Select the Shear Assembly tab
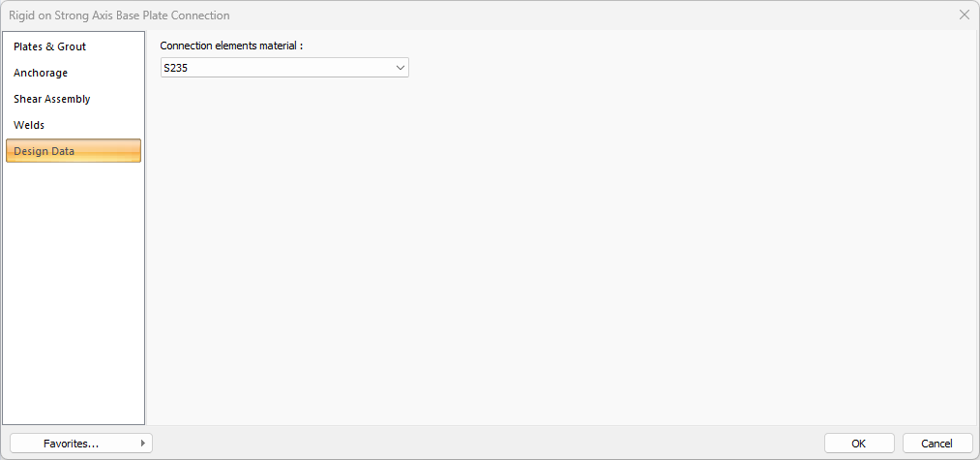 click(52, 99)
